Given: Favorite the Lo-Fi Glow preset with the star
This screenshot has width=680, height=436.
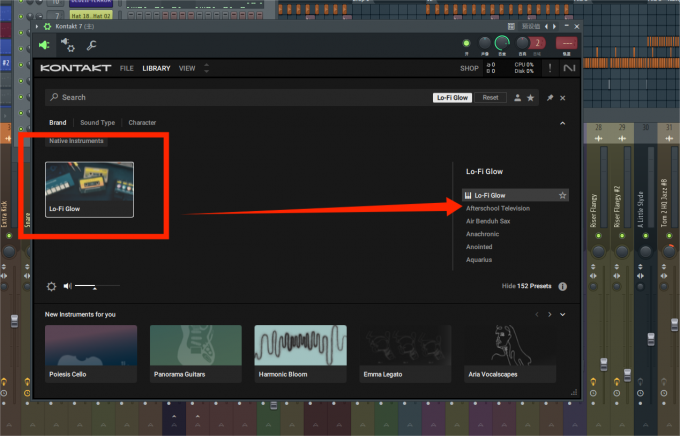Looking at the screenshot, I should tap(562, 196).
